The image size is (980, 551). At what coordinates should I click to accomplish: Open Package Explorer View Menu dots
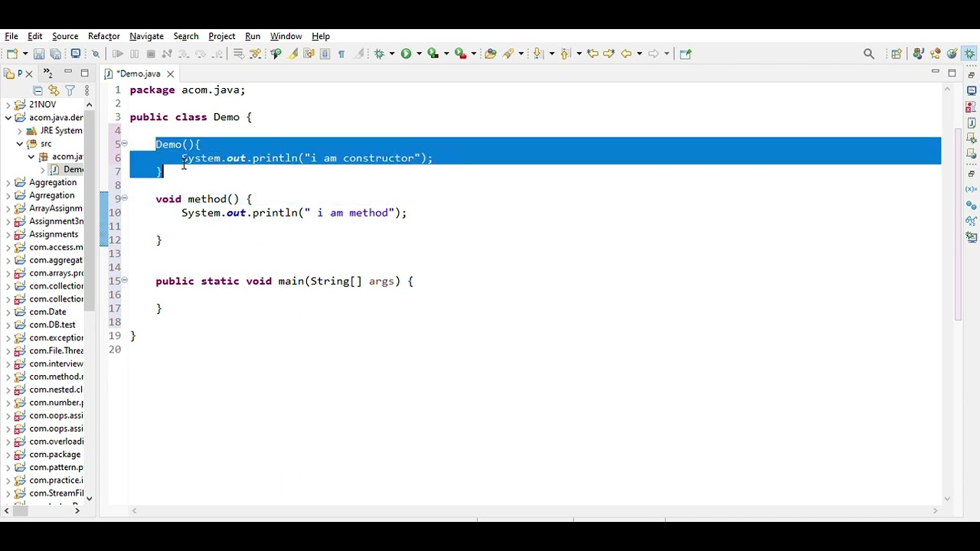(87, 90)
